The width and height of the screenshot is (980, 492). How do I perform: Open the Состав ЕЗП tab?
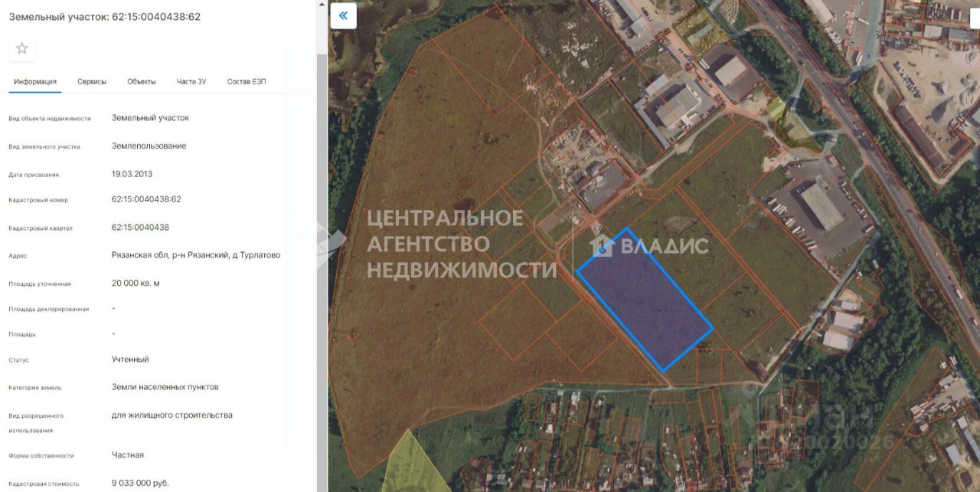click(x=247, y=81)
